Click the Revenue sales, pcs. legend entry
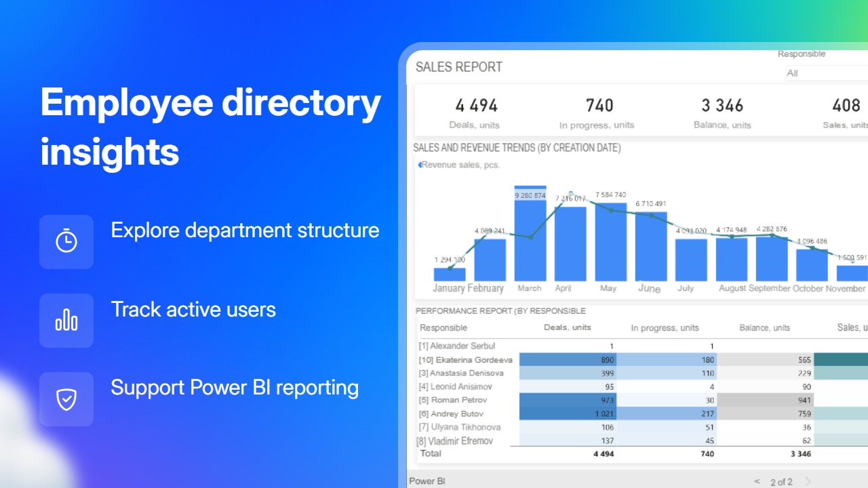This screenshot has width=868, height=488. tap(459, 165)
